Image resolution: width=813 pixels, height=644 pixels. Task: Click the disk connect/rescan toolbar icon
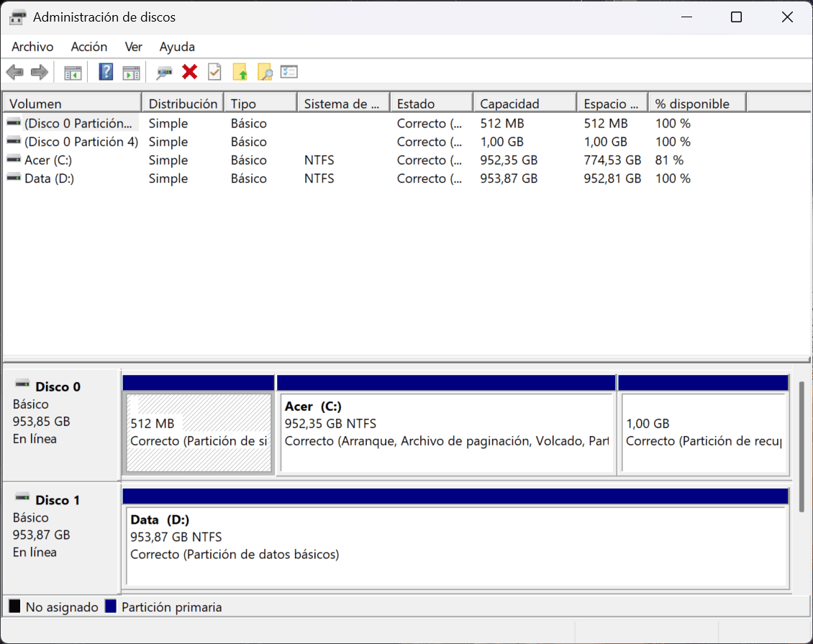coord(165,72)
